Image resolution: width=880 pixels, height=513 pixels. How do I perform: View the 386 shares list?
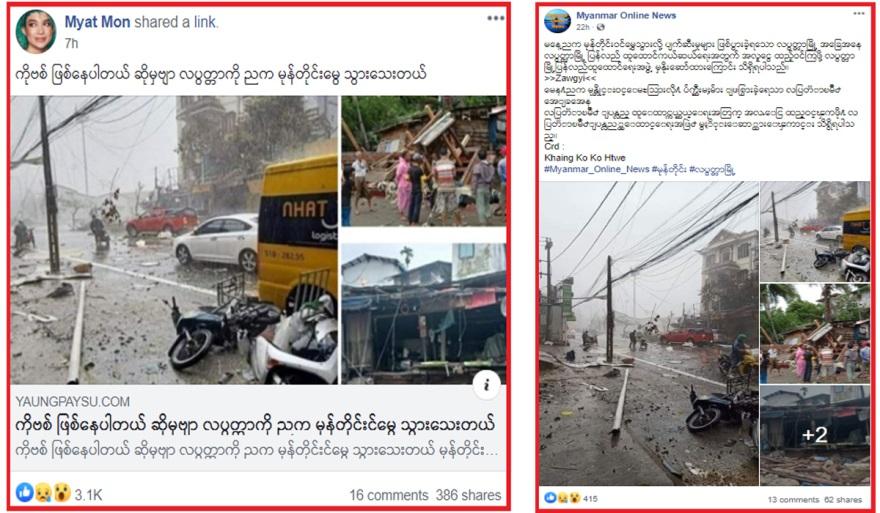coord(468,495)
